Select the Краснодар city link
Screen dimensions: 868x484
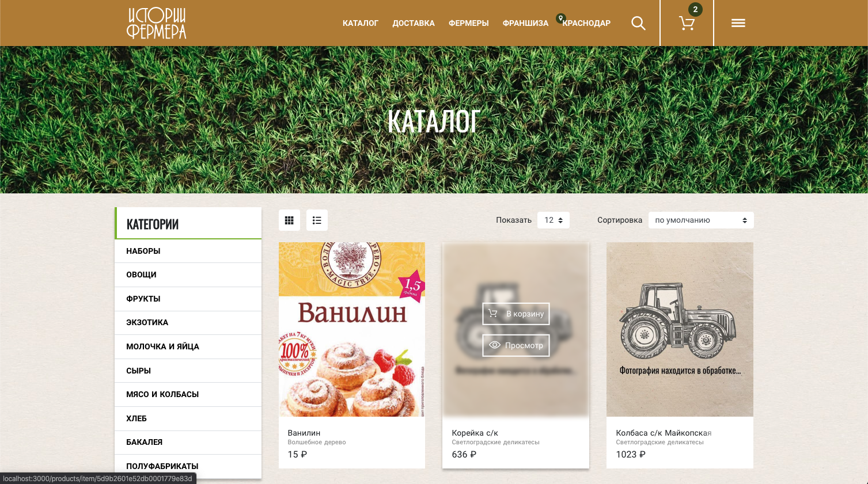pos(586,23)
